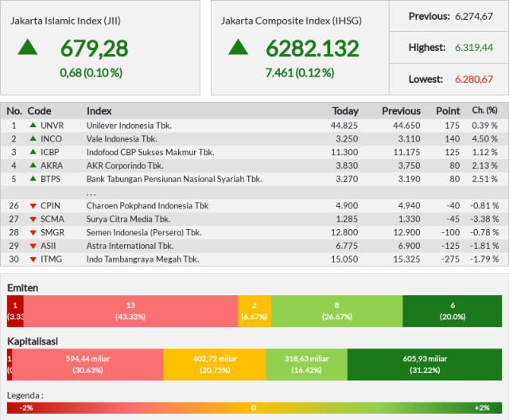Screen dimensions: 509x420
Task: Open Vale Indonesia Tbk. row name
Action: (x=122, y=138)
